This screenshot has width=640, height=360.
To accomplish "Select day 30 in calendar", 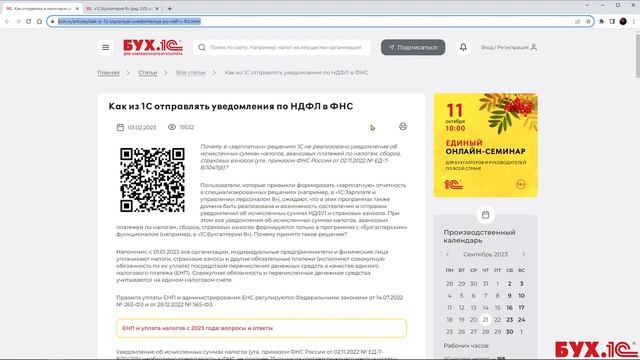I will pyautogui.click(x=509, y=332).
